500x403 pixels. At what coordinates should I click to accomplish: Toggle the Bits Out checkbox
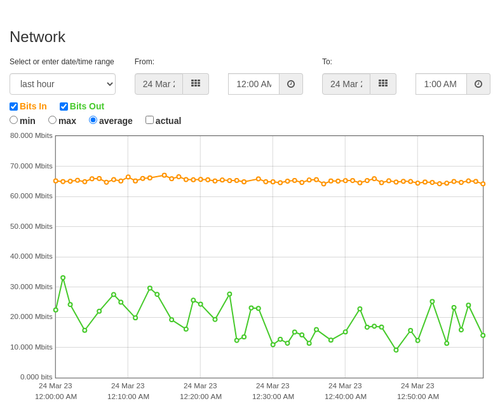coord(64,106)
